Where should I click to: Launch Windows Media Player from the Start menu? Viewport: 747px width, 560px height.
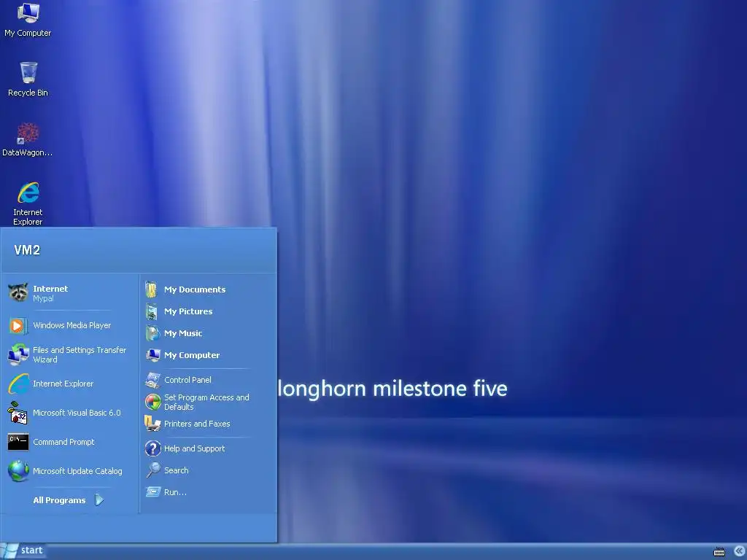[x=72, y=325]
